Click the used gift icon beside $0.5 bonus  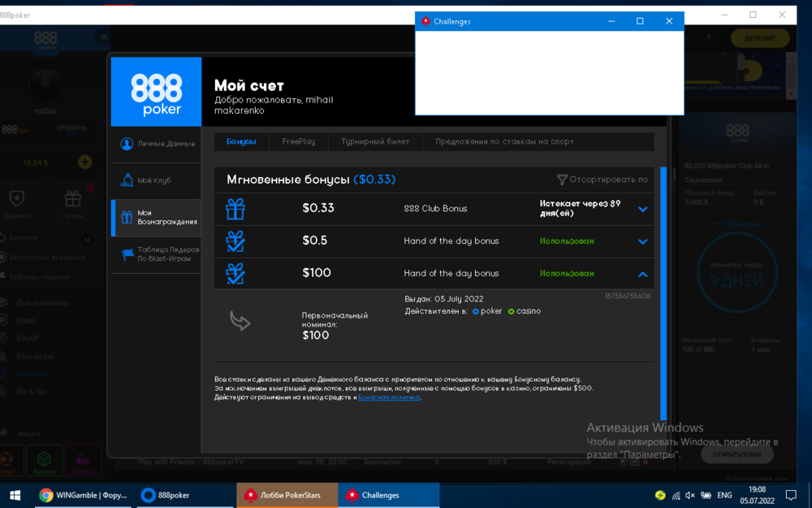click(235, 241)
